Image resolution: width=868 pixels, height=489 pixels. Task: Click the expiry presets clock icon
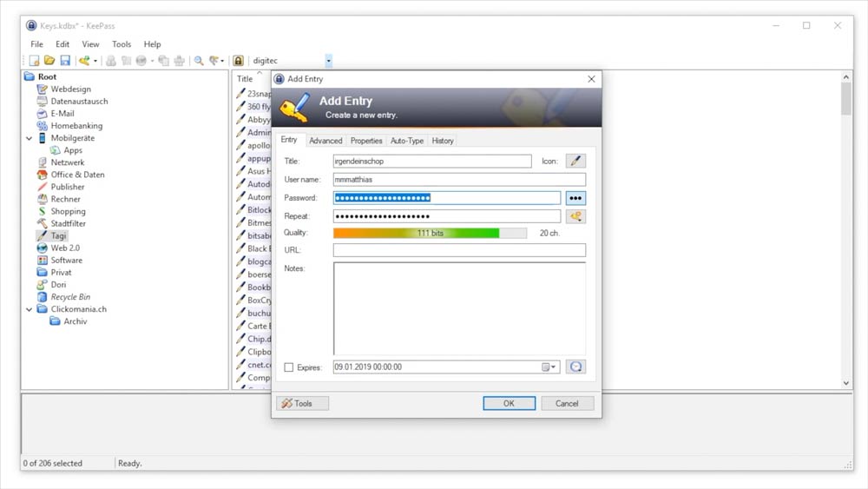click(x=575, y=367)
